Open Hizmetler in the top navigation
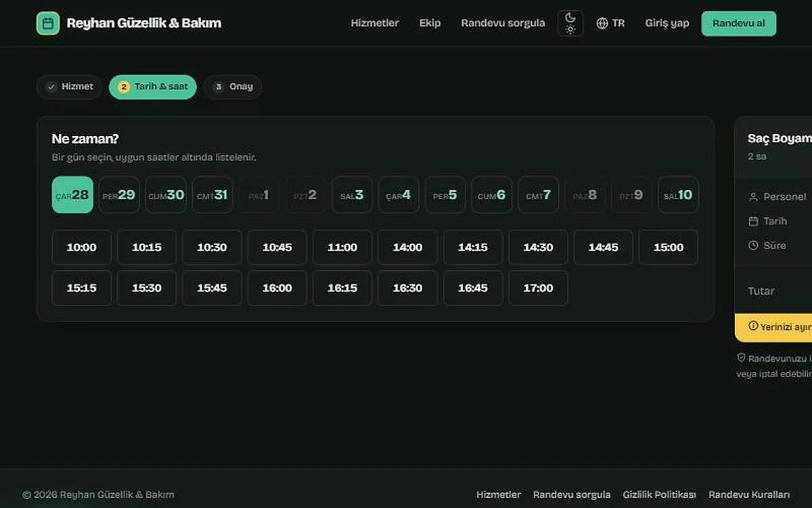This screenshot has width=812, height=508. [375, 23]
